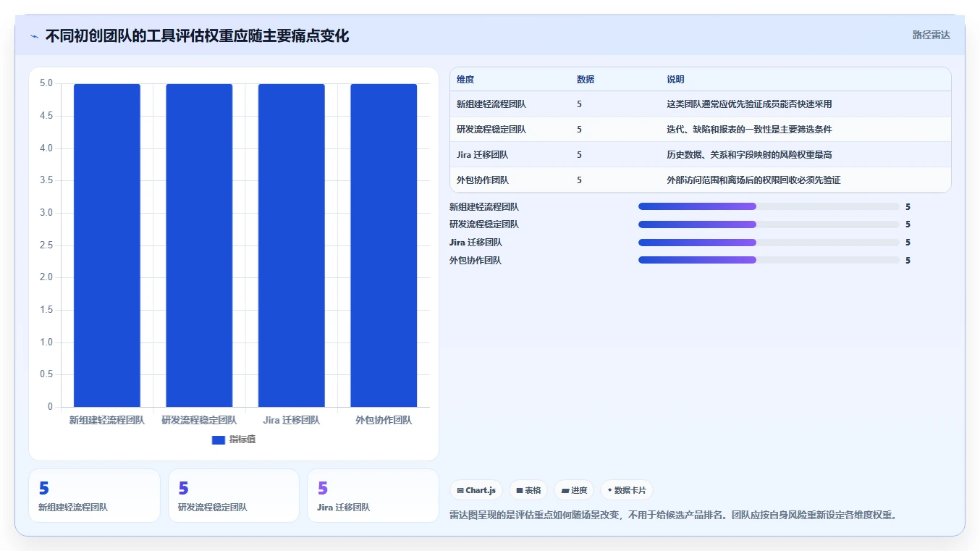
Task: Select table cell Jira 迁移团队
Action: coord(482,155)
